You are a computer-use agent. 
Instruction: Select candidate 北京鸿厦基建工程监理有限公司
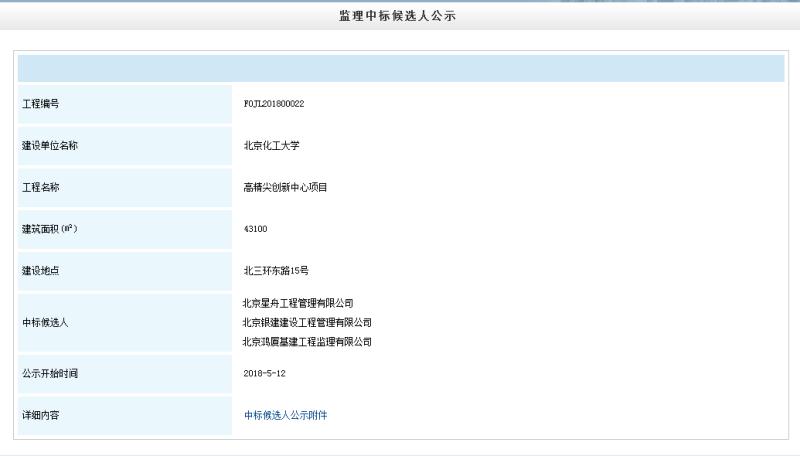pyautogui.click(x=306, y=342)
